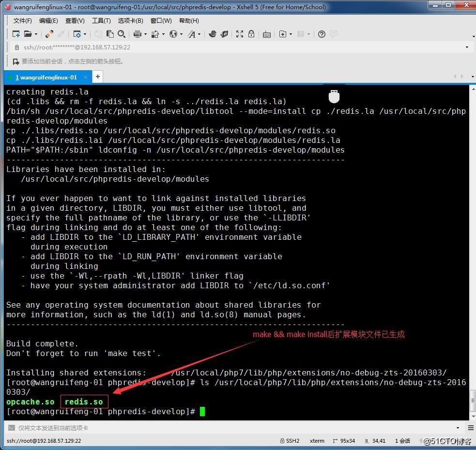476x450 pixels.
Task: Click the greyed layout arrange icon
Action: click(x=301, y=34)
